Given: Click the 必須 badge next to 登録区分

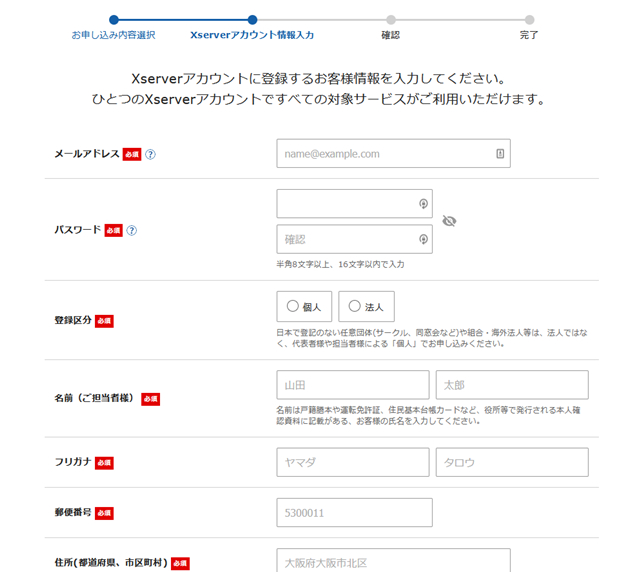Looking at the screenshot, I should [104, 321].
